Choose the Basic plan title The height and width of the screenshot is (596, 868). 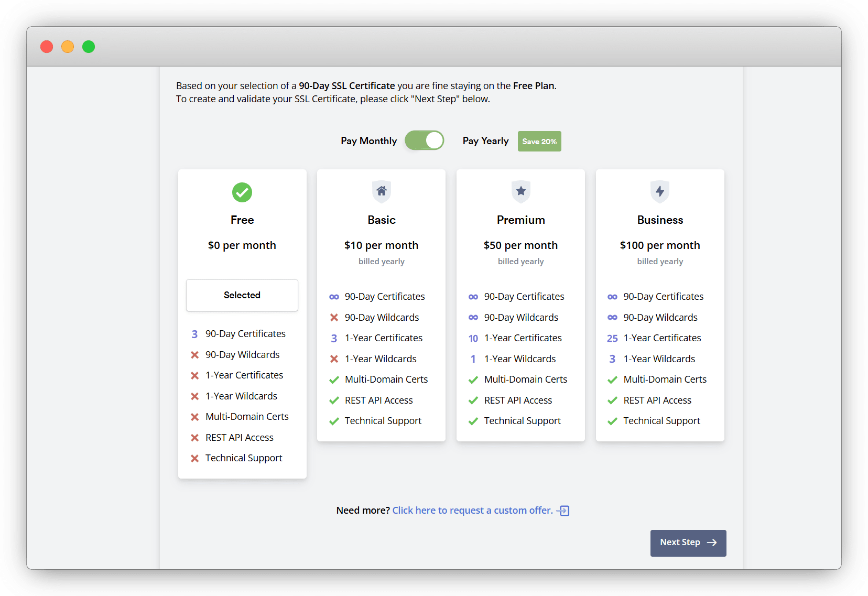pos(381,220)
